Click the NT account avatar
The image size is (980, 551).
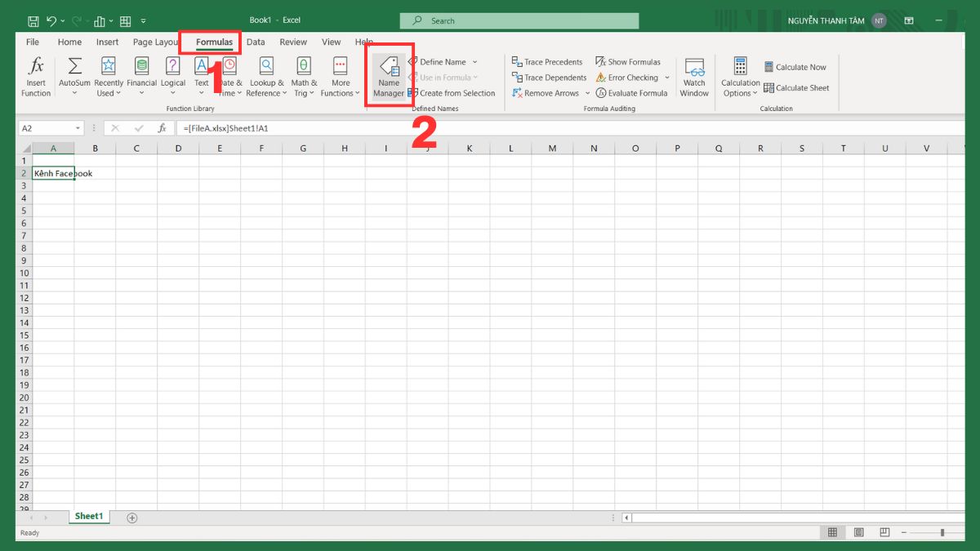[879, 20]
